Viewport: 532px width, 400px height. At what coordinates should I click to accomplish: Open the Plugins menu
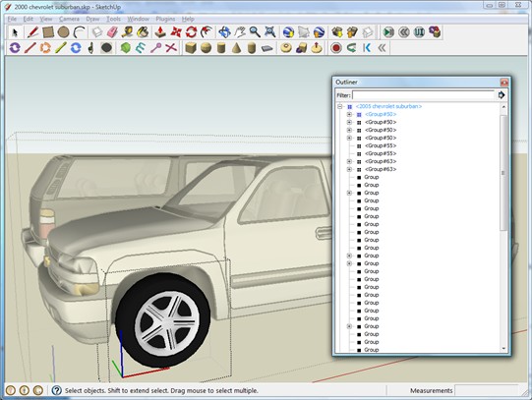pos(165,19)
